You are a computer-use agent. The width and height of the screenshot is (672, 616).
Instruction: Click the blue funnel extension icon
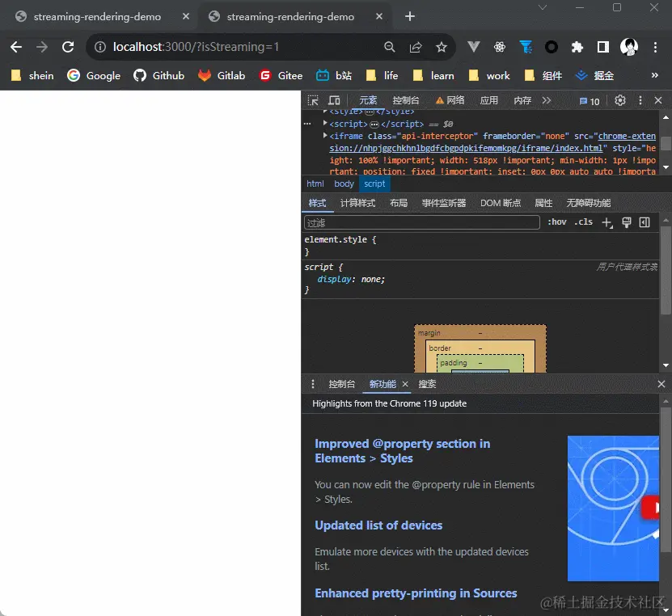click(x=526, y=47)
